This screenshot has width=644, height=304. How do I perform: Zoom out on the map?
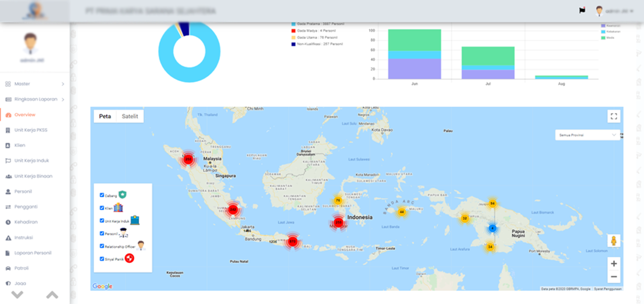click(614, 277)
